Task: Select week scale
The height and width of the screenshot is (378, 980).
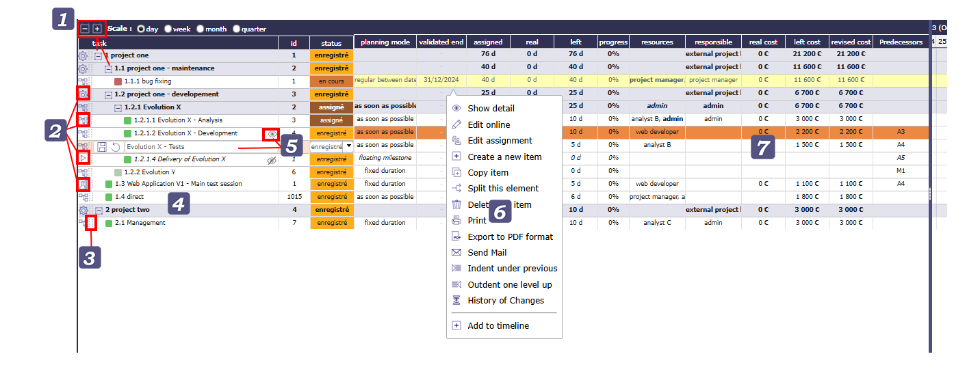Action: pos(168,29)
